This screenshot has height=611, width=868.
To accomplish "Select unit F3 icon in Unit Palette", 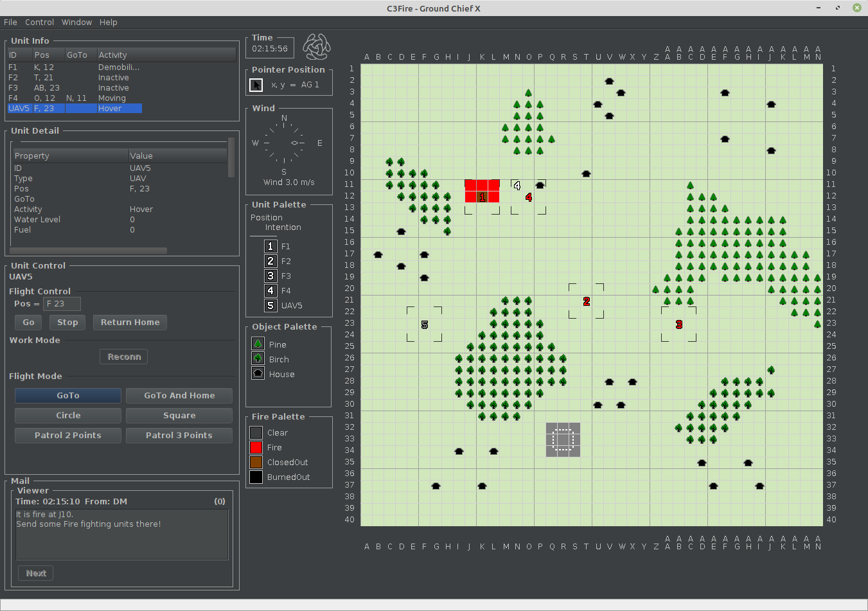I will click(x=270, y=276).
